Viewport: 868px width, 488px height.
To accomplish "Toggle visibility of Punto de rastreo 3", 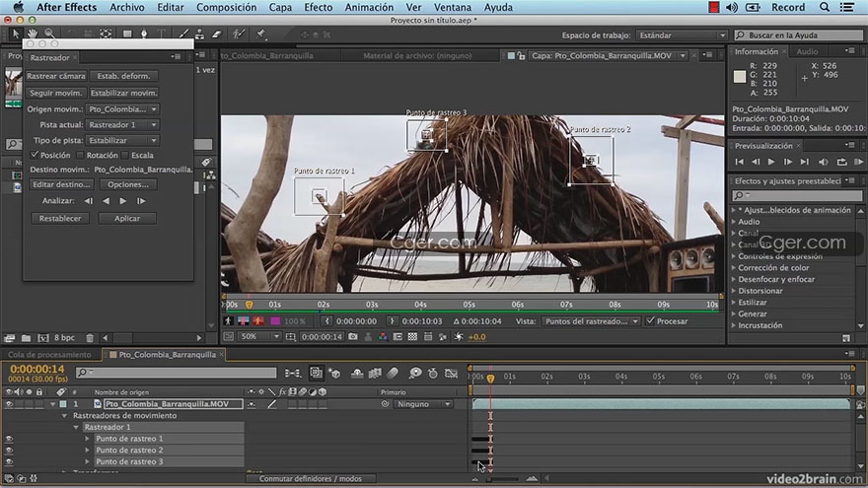I will [9, 461].
